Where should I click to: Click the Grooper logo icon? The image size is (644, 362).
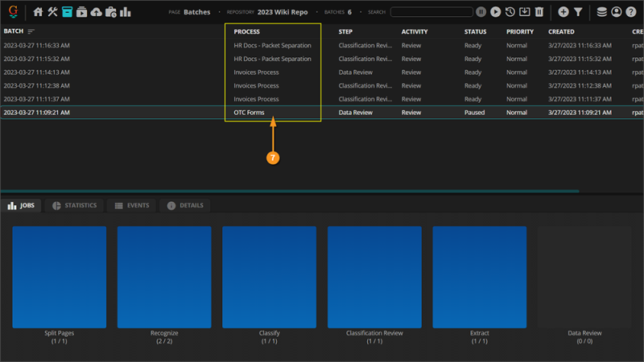[x=13, y=11]
